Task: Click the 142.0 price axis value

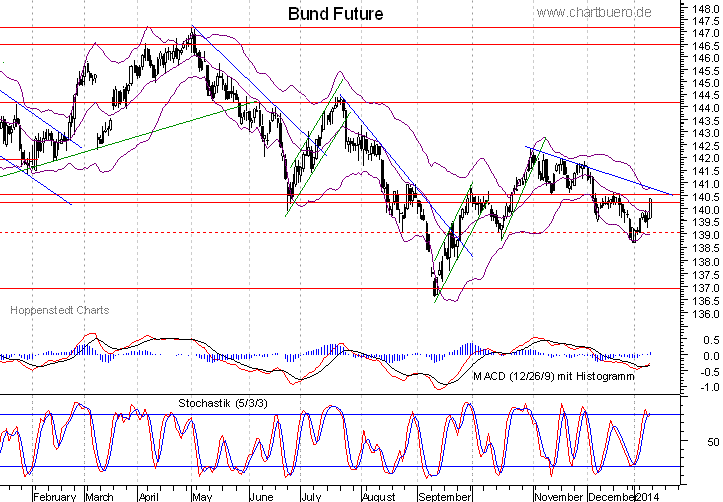Action: coord(705,158)
